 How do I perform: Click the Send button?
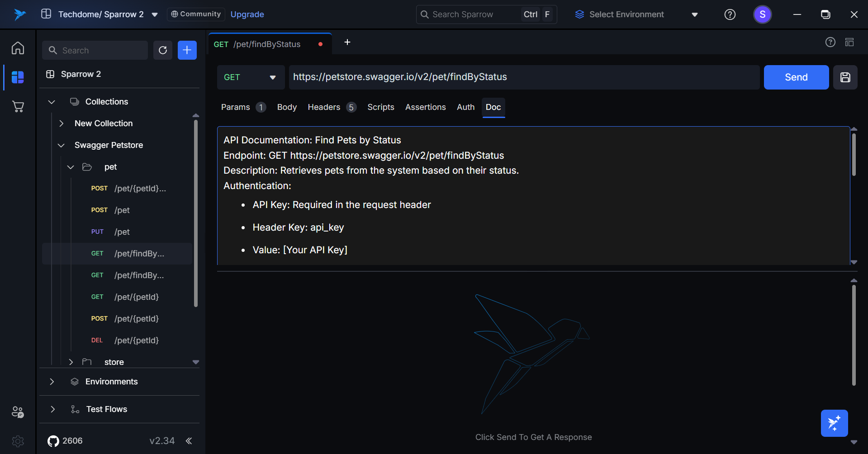796,77
